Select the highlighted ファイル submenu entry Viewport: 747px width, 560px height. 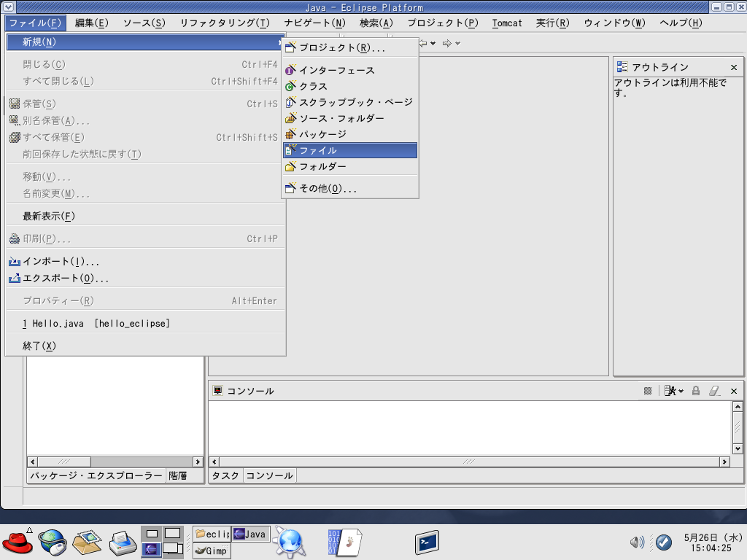350,150
